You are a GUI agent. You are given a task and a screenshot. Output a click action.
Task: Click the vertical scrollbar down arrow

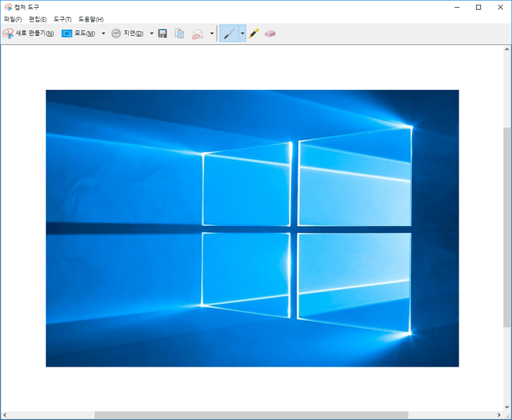tap(507, 407)
